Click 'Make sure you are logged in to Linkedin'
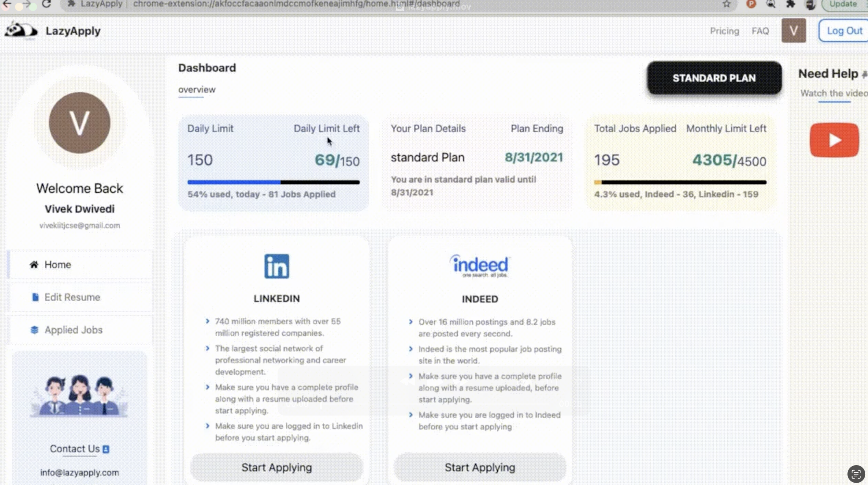The height and width of the screenshot is (485, 868). (x=289, y=432)
